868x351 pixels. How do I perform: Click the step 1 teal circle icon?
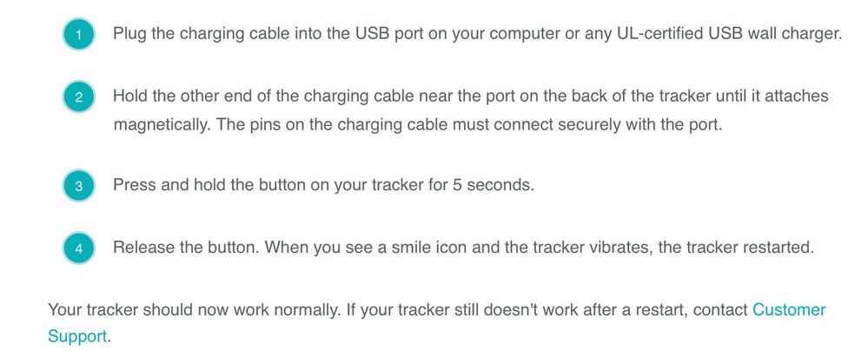coord(78,35)
